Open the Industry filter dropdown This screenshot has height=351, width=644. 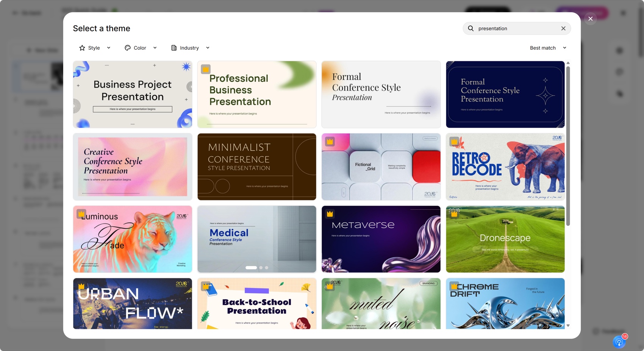pyautogui.click(x=190, y=48)
